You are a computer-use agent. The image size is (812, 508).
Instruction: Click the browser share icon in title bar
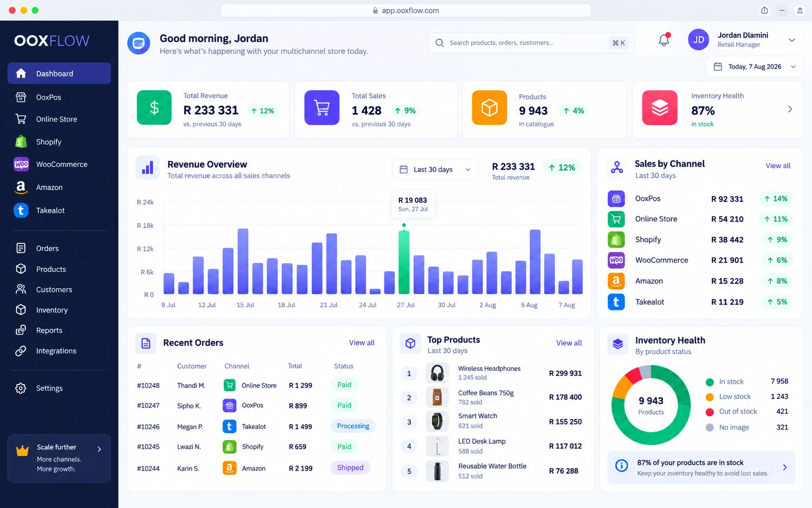click(764, 10)
